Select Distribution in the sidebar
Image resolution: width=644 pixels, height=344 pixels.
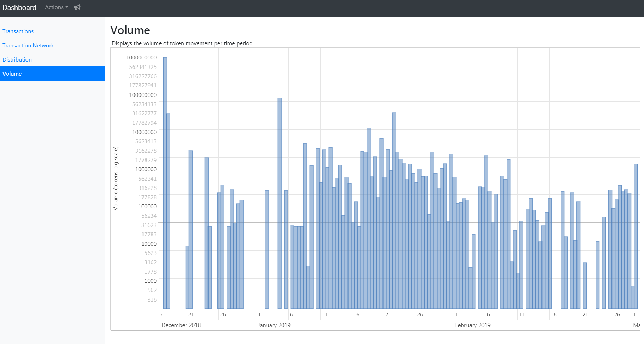point(17,59)
